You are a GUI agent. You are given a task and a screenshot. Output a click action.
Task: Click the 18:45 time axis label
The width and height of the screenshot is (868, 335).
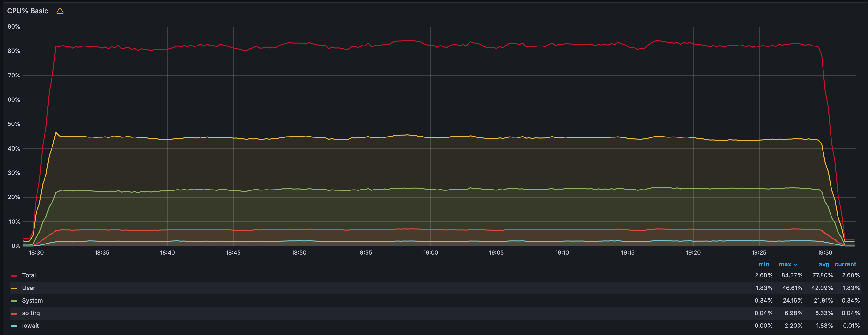233,252
